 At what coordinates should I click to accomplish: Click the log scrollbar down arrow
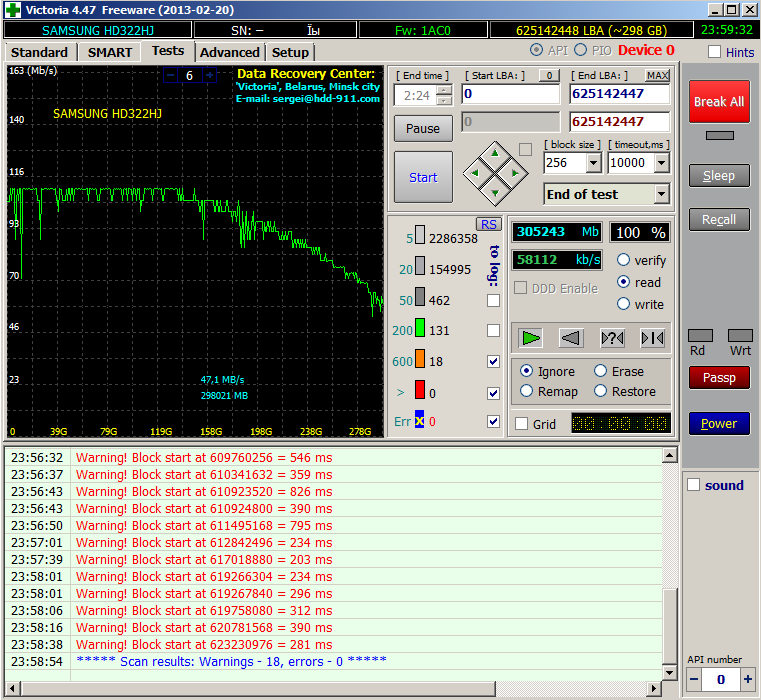(670, 672)
